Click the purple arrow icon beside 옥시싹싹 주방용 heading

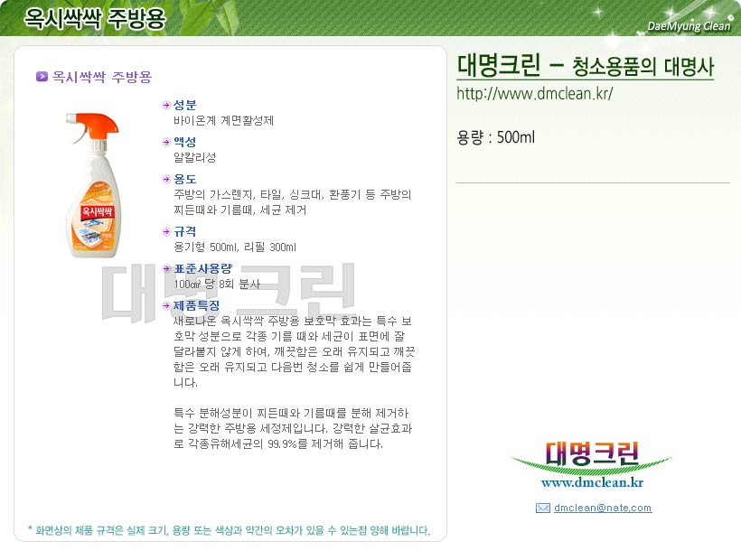42,76
